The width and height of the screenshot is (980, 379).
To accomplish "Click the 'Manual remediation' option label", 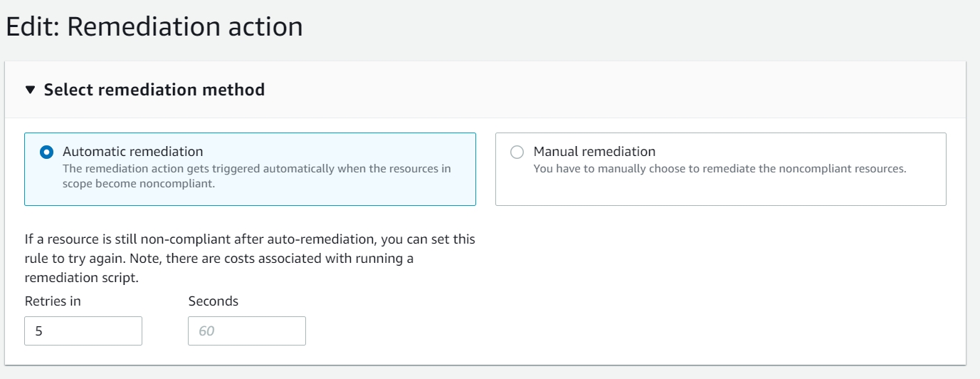I will pos(594,152).
